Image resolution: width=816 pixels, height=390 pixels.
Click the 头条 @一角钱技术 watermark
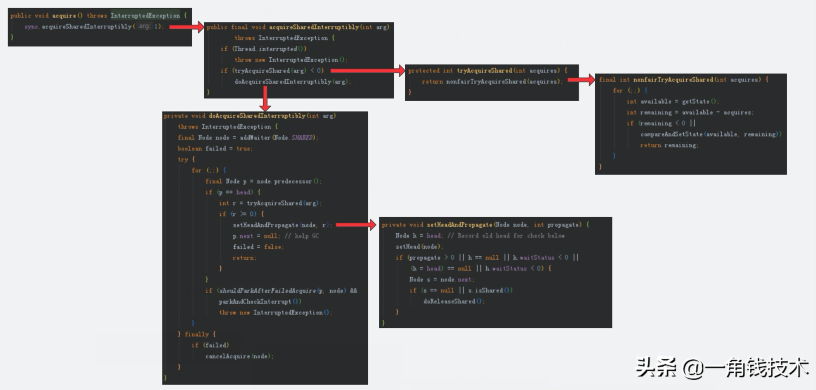[x=722, y=368]
